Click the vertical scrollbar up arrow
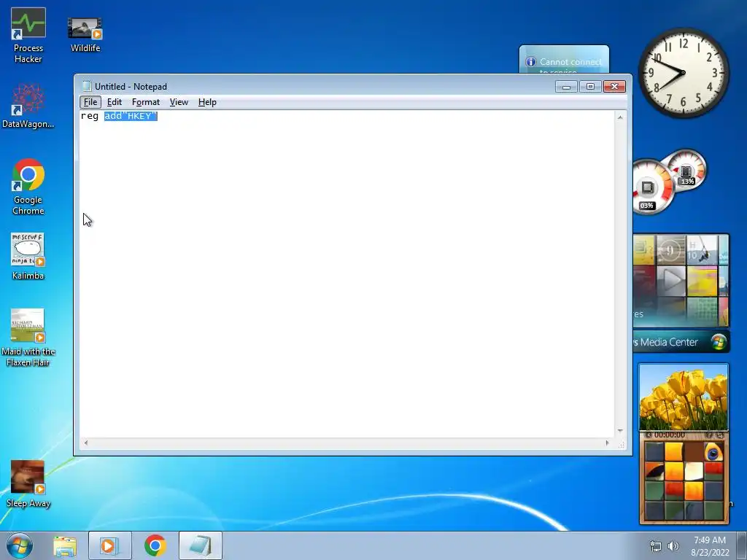Image resolution: width=747 pixels, height=560 pixels. pos(620,117)
